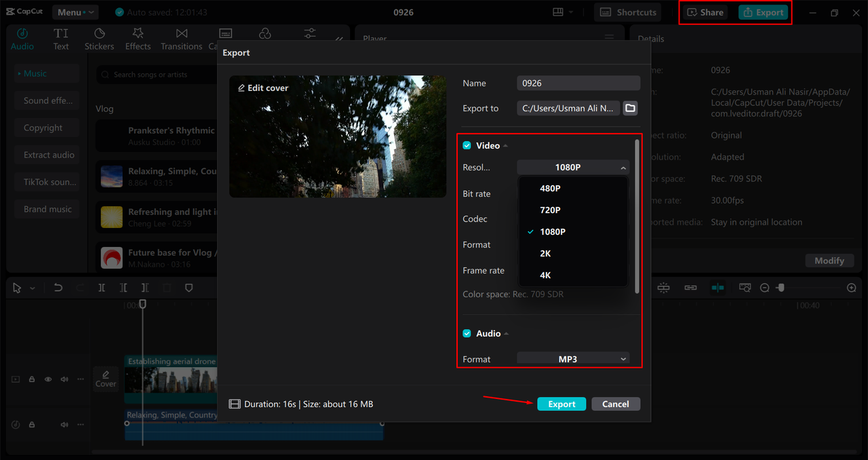Screen dimensions: 868x460
Task: Click Export in the title bar
Action: point(763,12)
